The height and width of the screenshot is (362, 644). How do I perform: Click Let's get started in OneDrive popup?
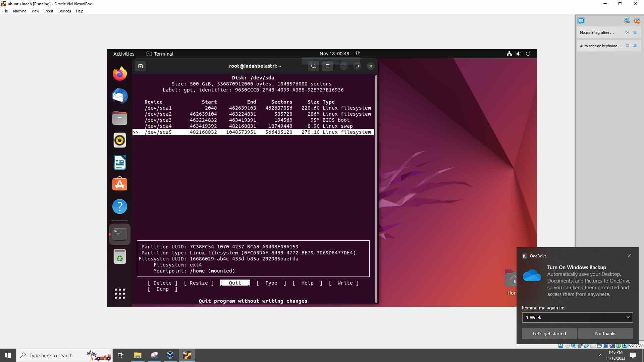pyautogui.click(x=549, y=334)
